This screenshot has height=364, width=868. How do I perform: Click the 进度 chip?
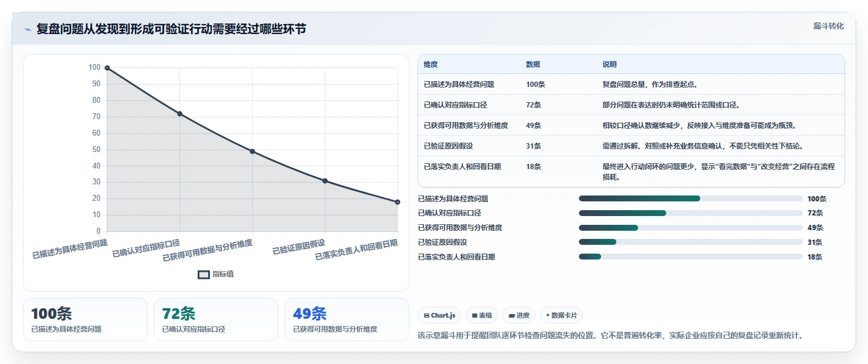(x=519, y=315)
